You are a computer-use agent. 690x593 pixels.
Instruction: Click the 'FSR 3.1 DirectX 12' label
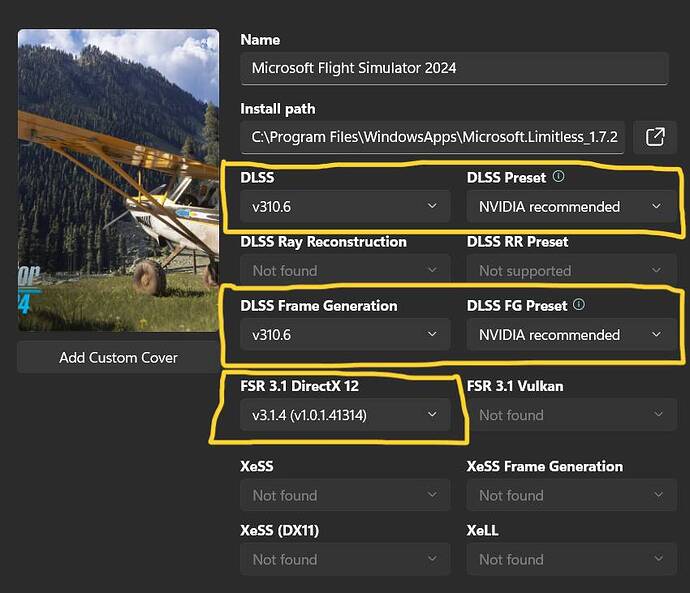[x=299, y=386]
